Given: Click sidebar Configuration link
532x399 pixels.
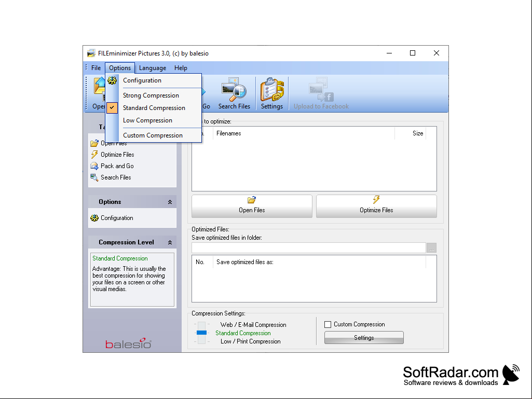Looking at the screenshot, I should coord(117,218).
